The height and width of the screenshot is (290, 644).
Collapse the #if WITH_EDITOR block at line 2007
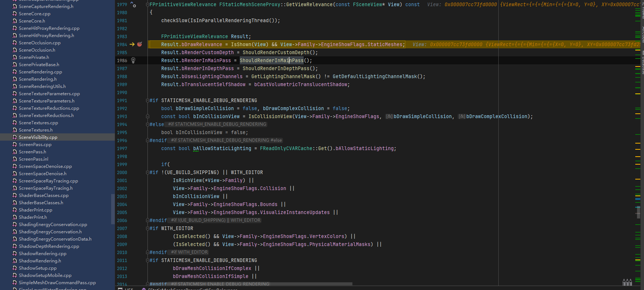click(147, 228)
